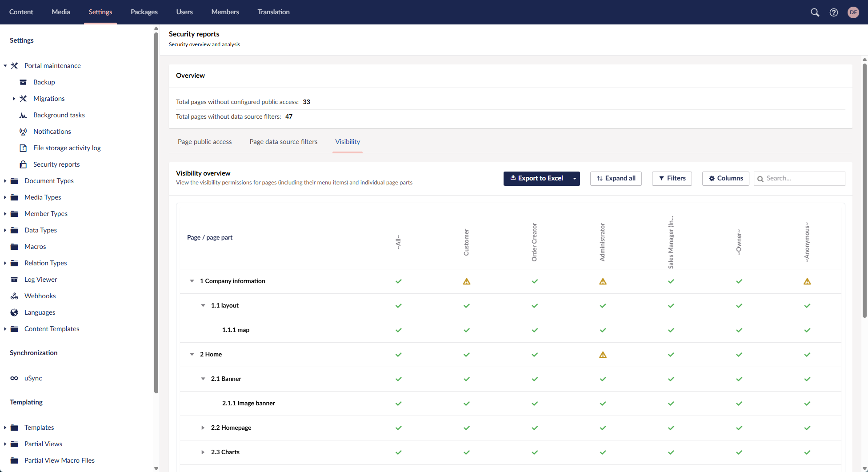Image resolution: width=868 pixels, height=472 pixels.
Task: Click the Expand all button
Action: [x=616, y=178]
